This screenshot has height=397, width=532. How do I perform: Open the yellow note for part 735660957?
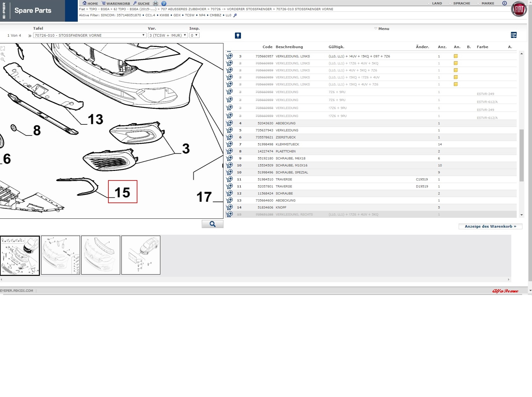point(456,56)
